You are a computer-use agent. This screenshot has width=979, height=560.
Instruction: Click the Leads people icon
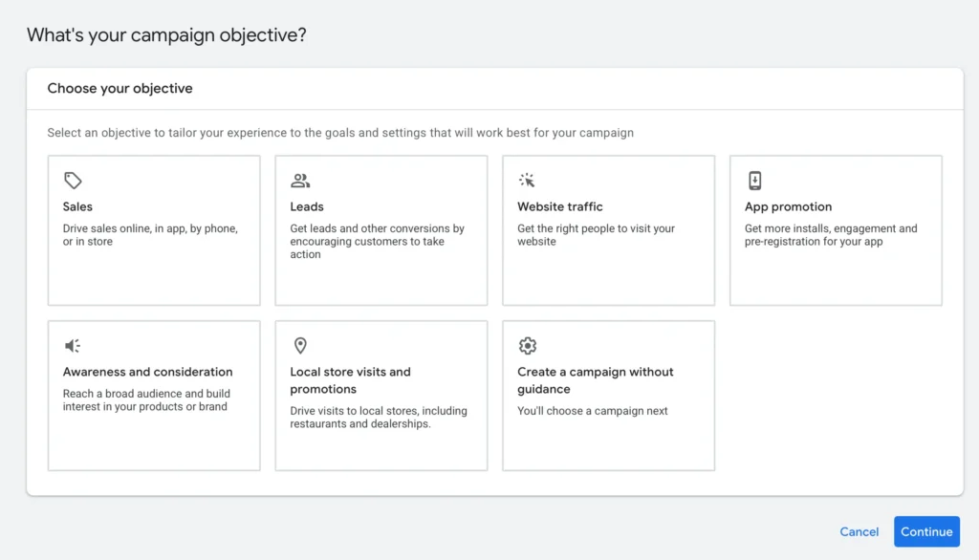point(300,181)
